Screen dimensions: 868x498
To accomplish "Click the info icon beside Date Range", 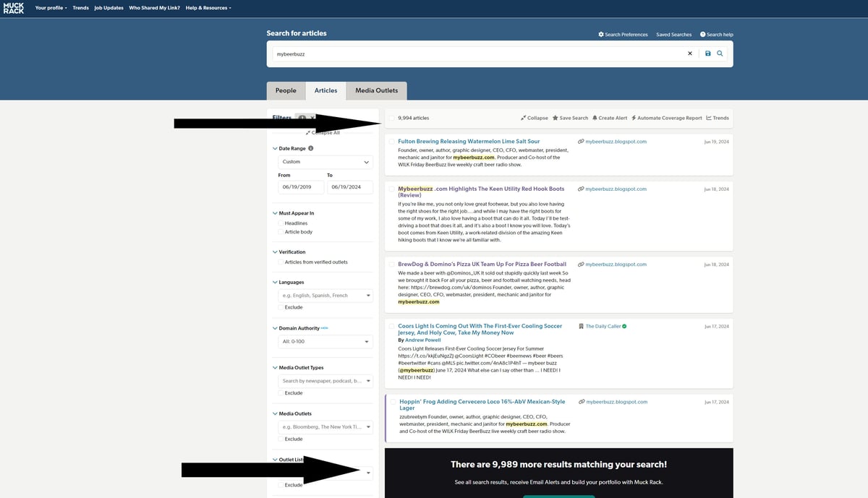I will click(311, 148).
